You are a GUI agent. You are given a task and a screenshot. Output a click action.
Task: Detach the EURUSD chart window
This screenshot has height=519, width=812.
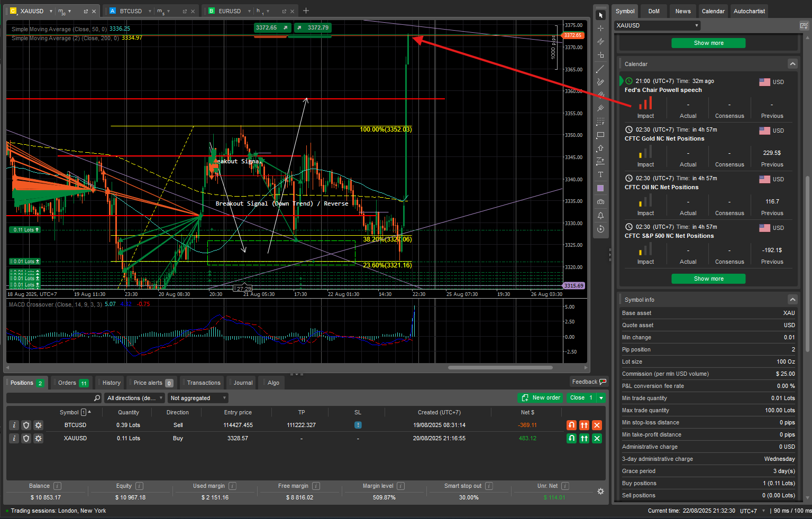284,11
